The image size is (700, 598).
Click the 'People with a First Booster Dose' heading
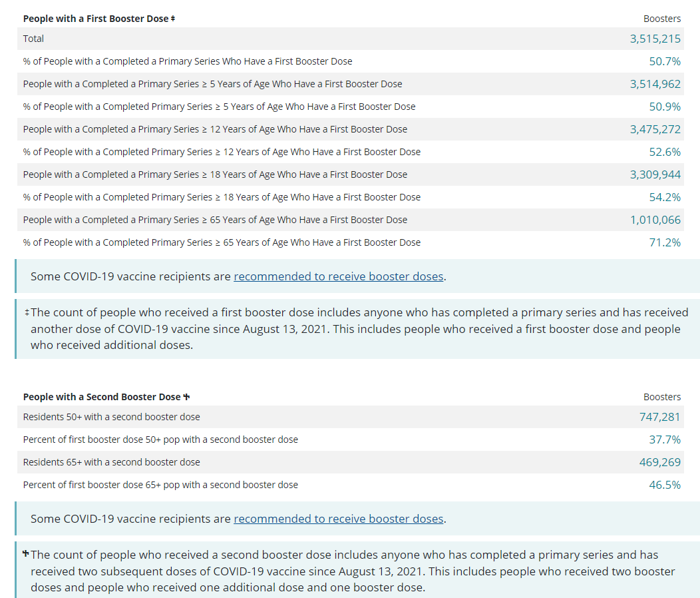coord(96,19)
